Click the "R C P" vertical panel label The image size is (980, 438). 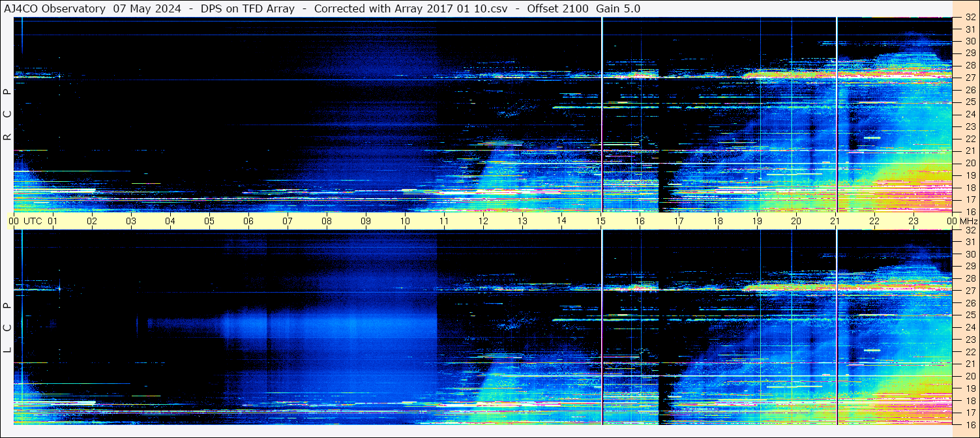(8, 115)
